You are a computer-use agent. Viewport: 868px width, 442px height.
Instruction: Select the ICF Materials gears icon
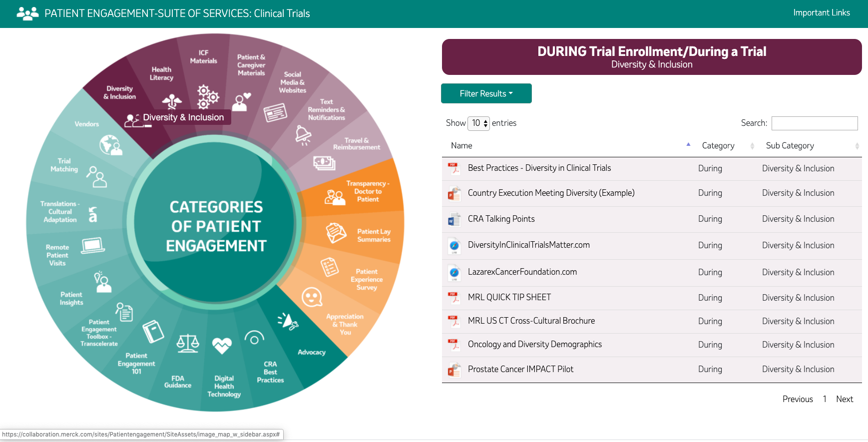coord(207,96)
